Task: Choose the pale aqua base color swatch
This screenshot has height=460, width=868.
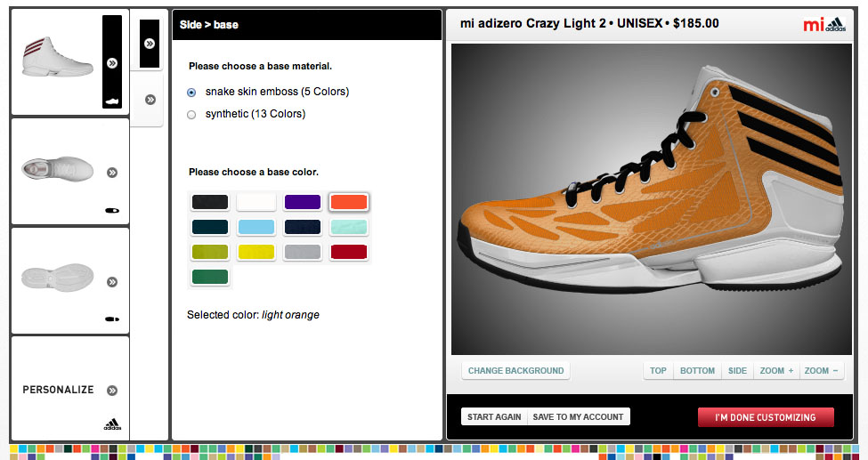Action: pos(349,227)
